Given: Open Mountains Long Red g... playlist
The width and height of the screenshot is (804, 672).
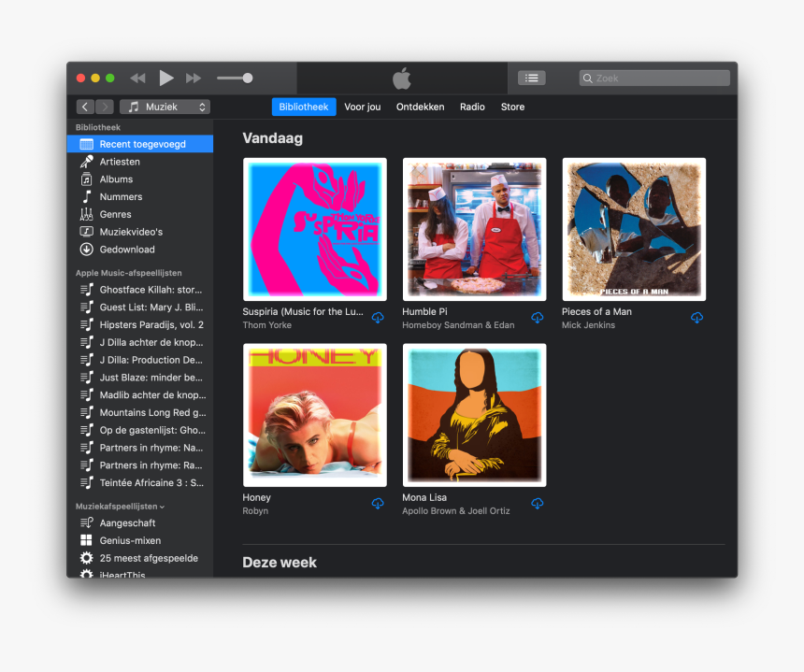Looking at the screenshot, I should point(140,412).
